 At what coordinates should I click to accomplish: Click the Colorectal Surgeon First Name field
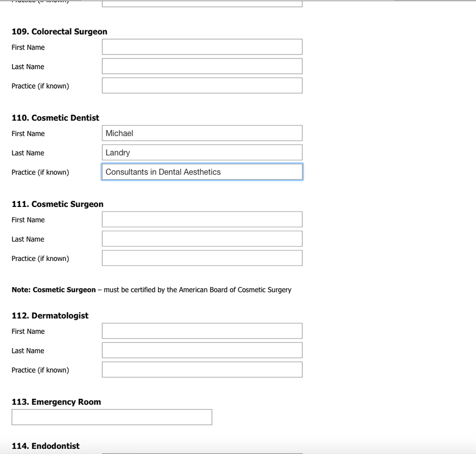click(x=202, y=47)
